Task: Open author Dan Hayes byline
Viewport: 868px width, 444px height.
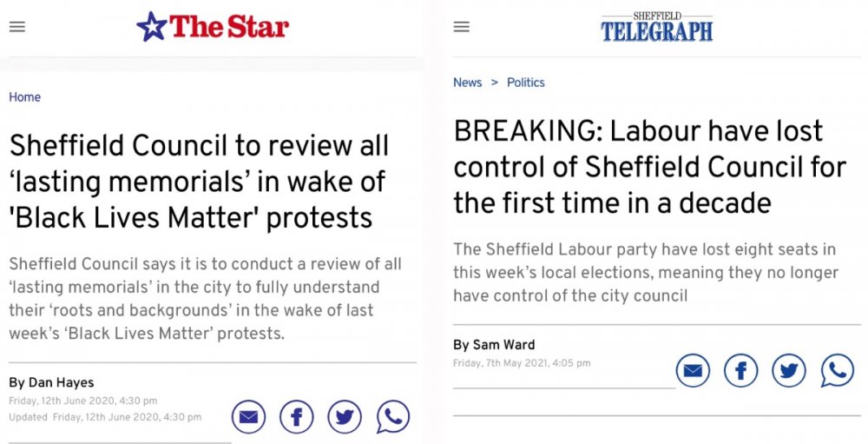Action: [x=51, y=382]
